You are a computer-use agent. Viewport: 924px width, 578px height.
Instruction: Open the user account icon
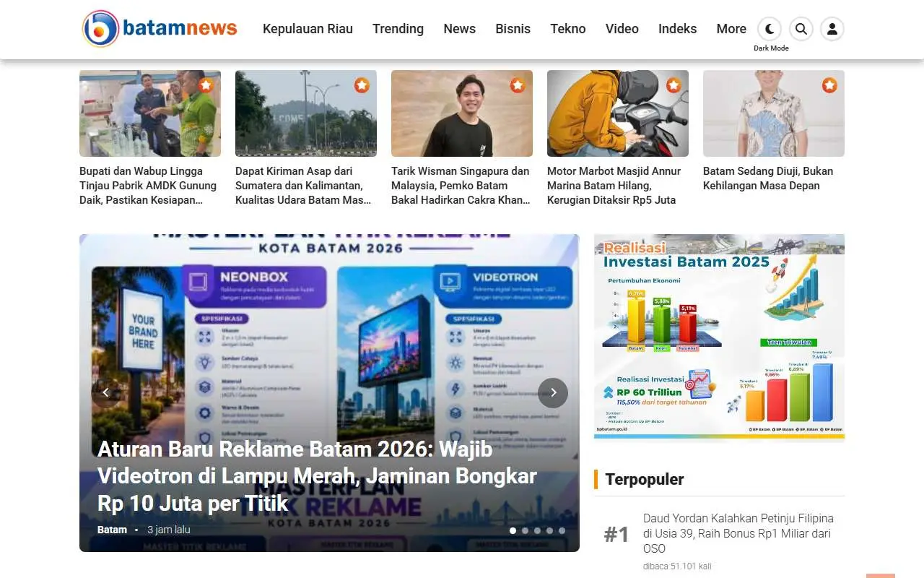coord(832,29)
